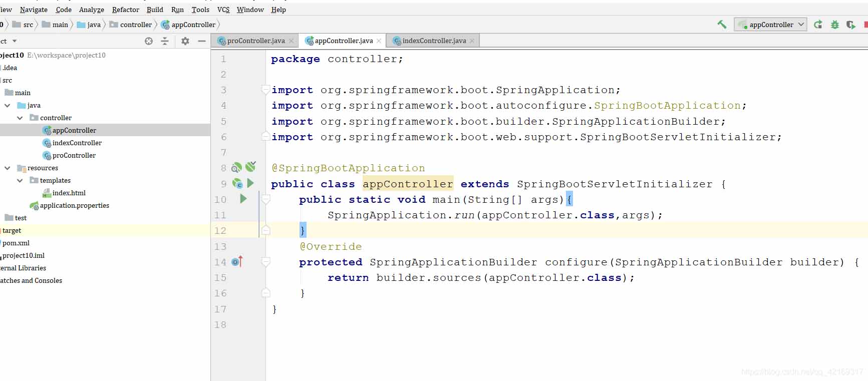Open the Window menu
The width and height of the screenshot is (868, 381).
(250, 10)
